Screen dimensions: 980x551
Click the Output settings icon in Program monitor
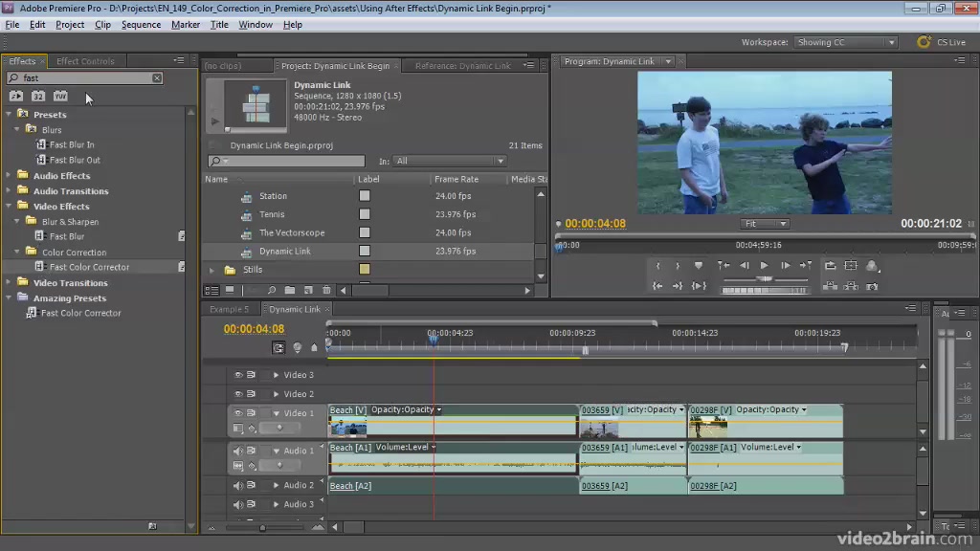click(873, 266)
